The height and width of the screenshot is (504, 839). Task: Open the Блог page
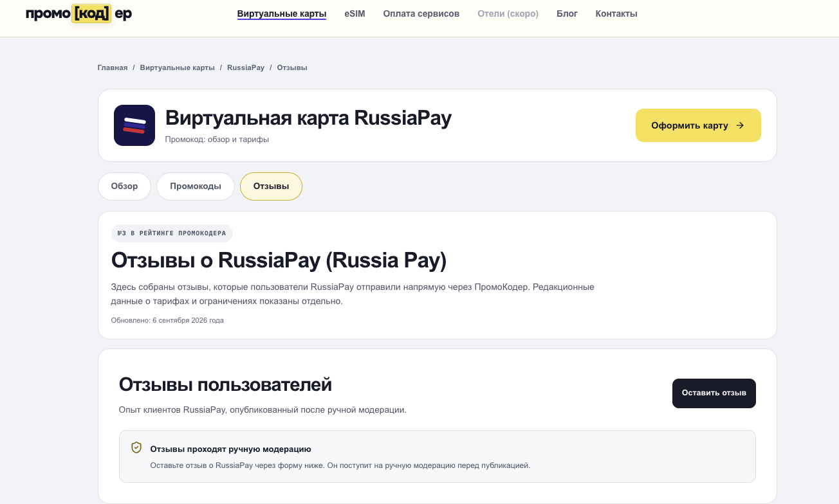pos(567,14)
